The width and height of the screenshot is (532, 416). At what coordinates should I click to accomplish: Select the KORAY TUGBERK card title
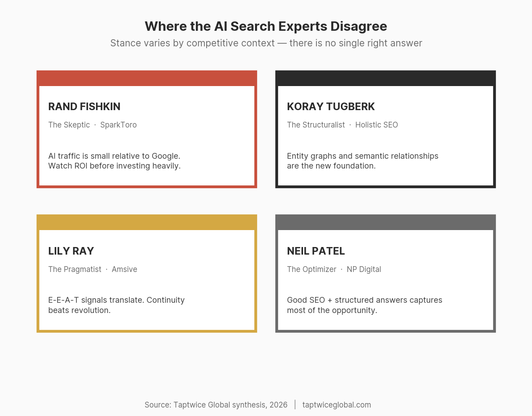click(331, 107)
